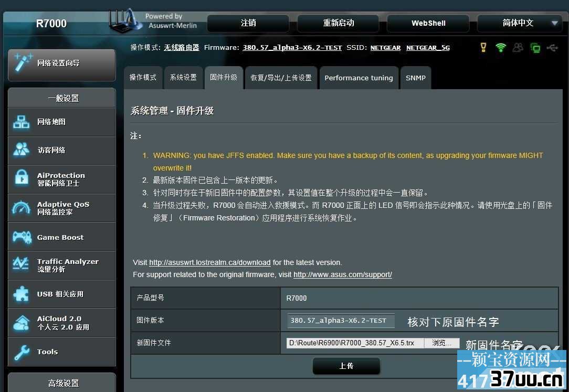Select the guest network people icon
This screenshot has height=392, width=569.
pyautogui.click(x=21, y=150)
